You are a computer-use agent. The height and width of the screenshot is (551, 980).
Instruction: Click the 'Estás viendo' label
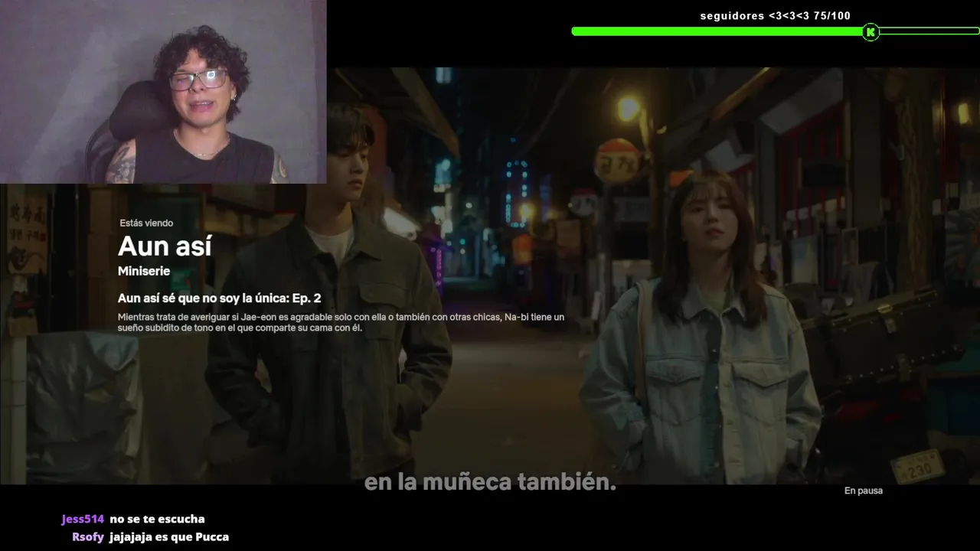[x=146, y=223]
